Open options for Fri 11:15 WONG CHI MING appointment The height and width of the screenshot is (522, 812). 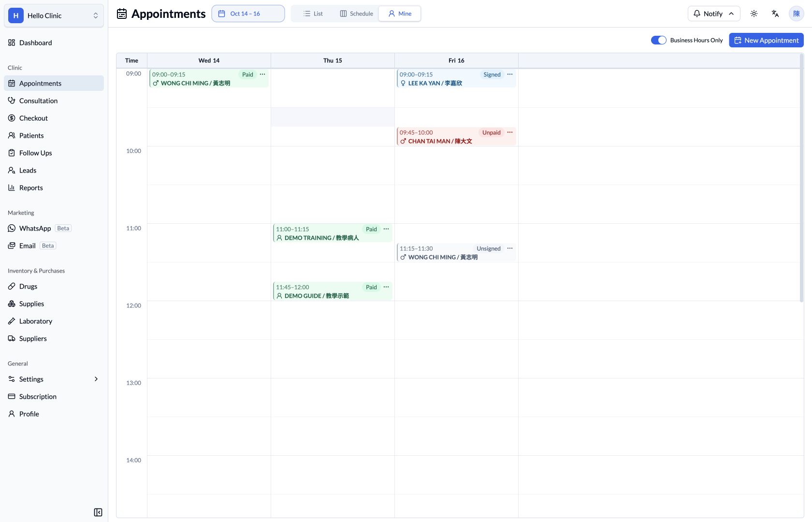(510, 248)
